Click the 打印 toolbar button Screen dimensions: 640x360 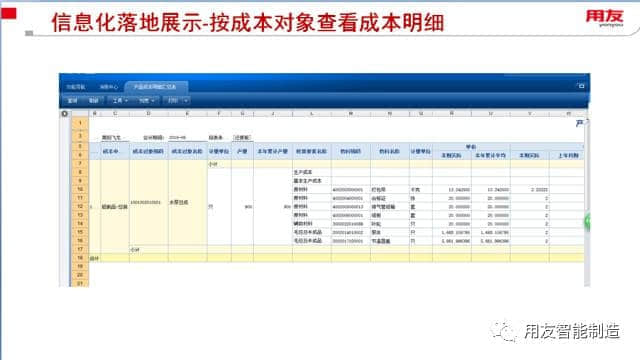(x=173, y=100)
